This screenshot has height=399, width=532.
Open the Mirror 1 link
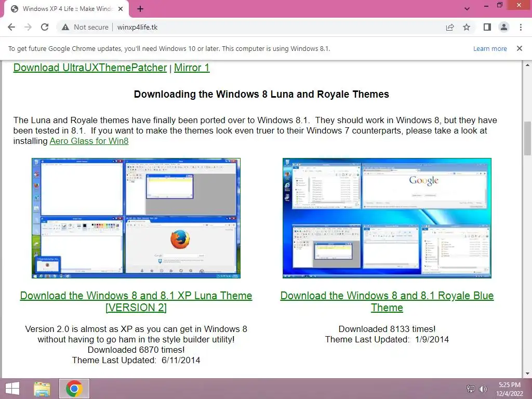pyautogui.click(x=192, y=68)
